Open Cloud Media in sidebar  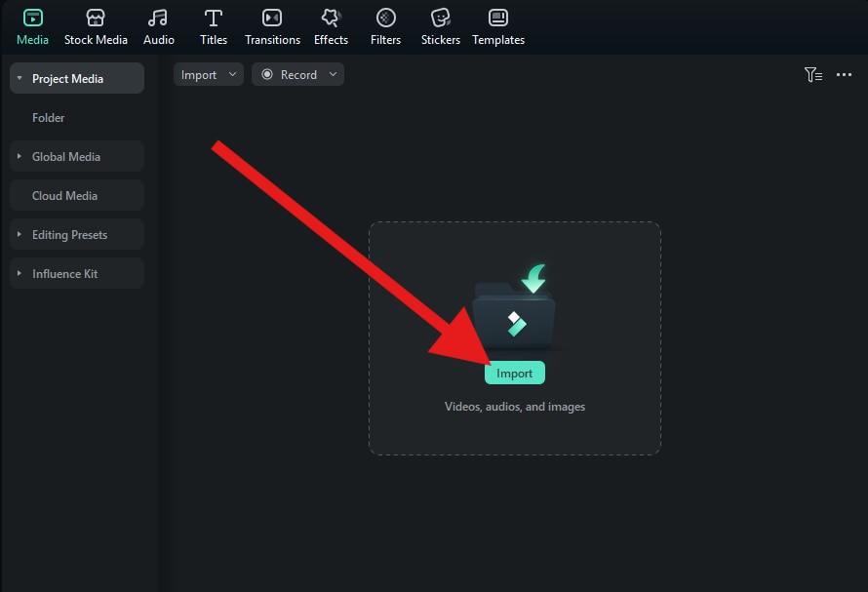point(77,195)
